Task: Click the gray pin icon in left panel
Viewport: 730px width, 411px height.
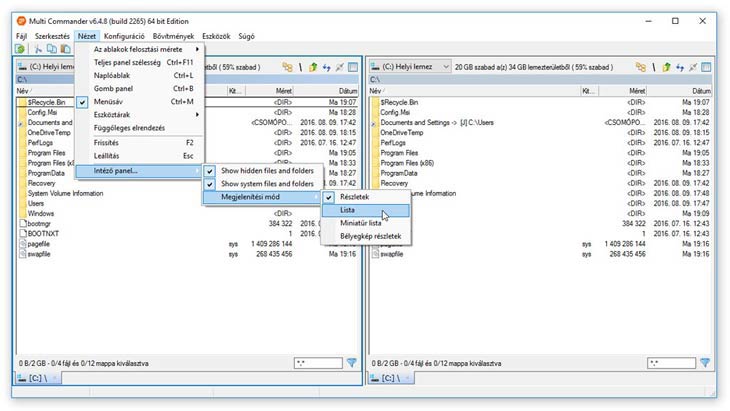Action: point(340,67)
